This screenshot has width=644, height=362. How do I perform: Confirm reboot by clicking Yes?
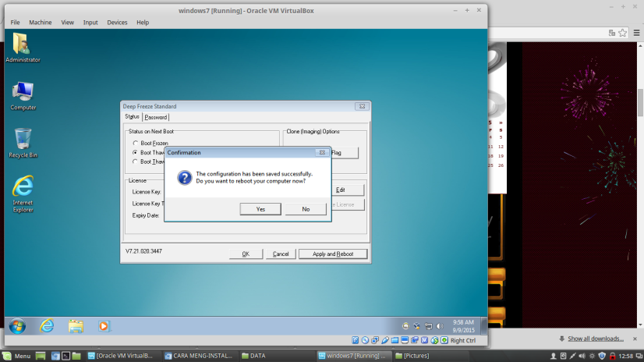point(260,209)
